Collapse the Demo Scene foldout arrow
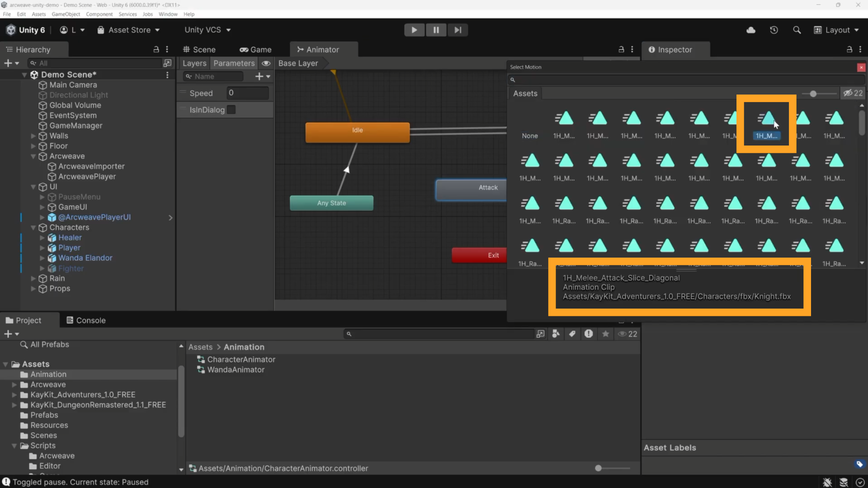 pos(24,75)
